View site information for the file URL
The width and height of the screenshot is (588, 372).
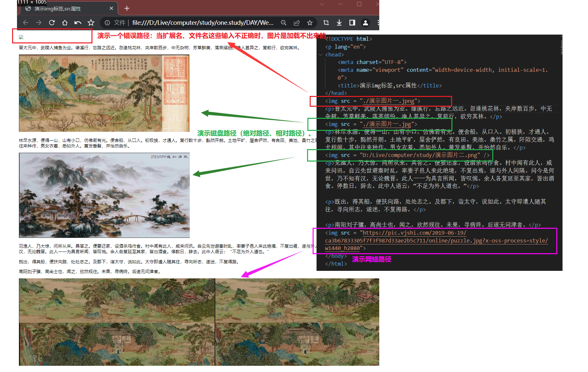pos(107,23)
